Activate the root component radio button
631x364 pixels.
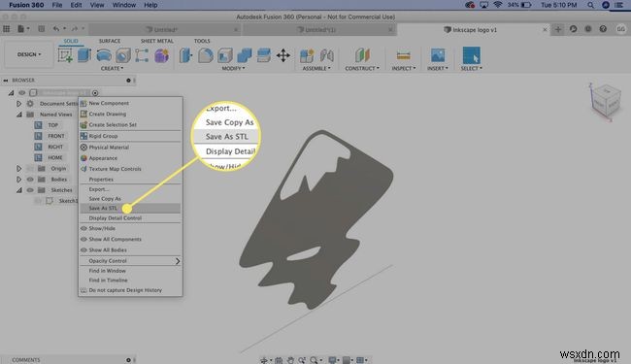click(x=95, y=93)
